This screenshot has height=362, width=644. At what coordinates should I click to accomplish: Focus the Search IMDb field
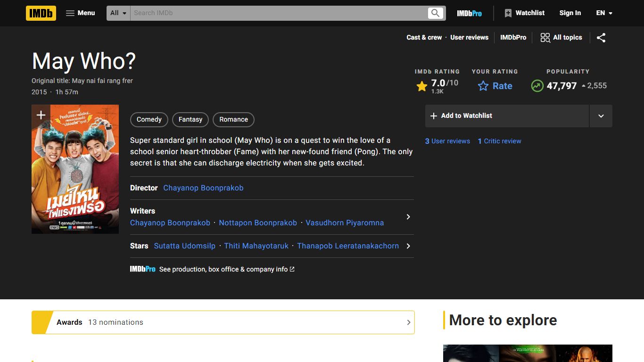click(278, 13)
